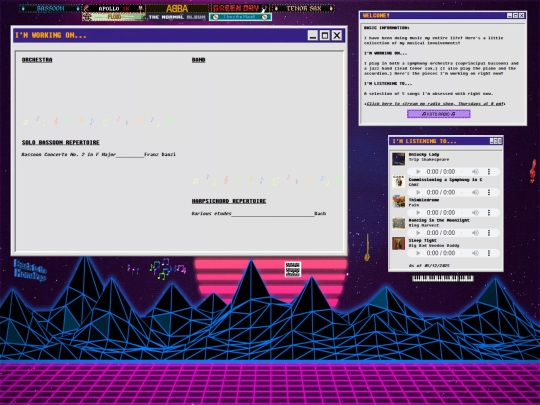The image size is (540, 405).
Task: Select the Harpsichord Repertoire heading
Action: tap(229, 201)
